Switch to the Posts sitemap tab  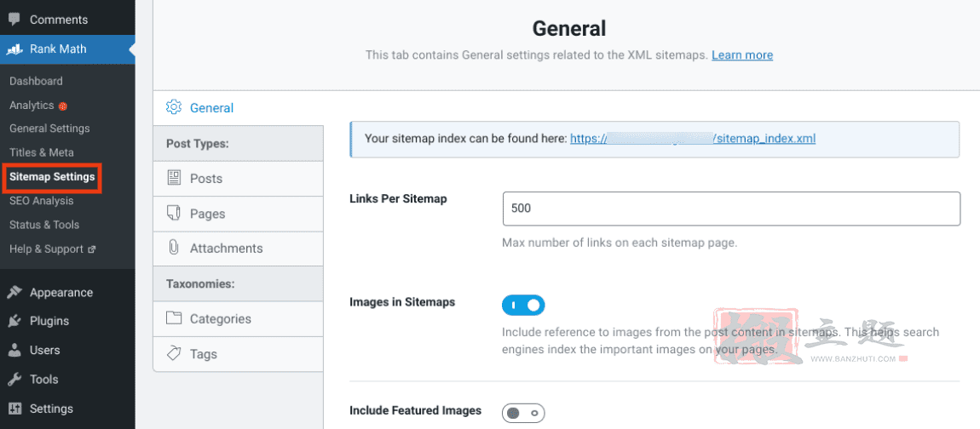coord(238,179)
